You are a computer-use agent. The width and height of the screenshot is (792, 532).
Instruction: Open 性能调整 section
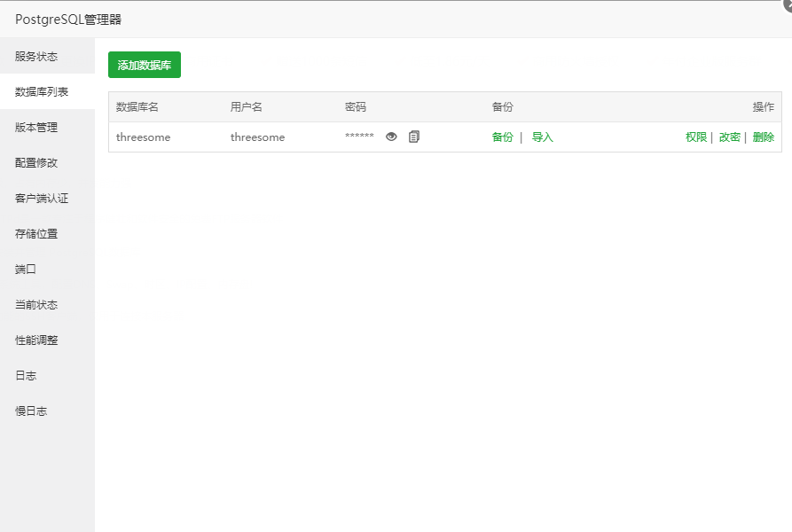click(48, 340)
